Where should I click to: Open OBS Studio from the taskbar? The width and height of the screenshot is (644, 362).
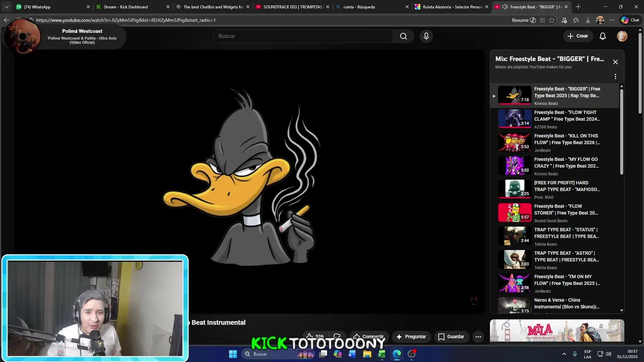412,354
